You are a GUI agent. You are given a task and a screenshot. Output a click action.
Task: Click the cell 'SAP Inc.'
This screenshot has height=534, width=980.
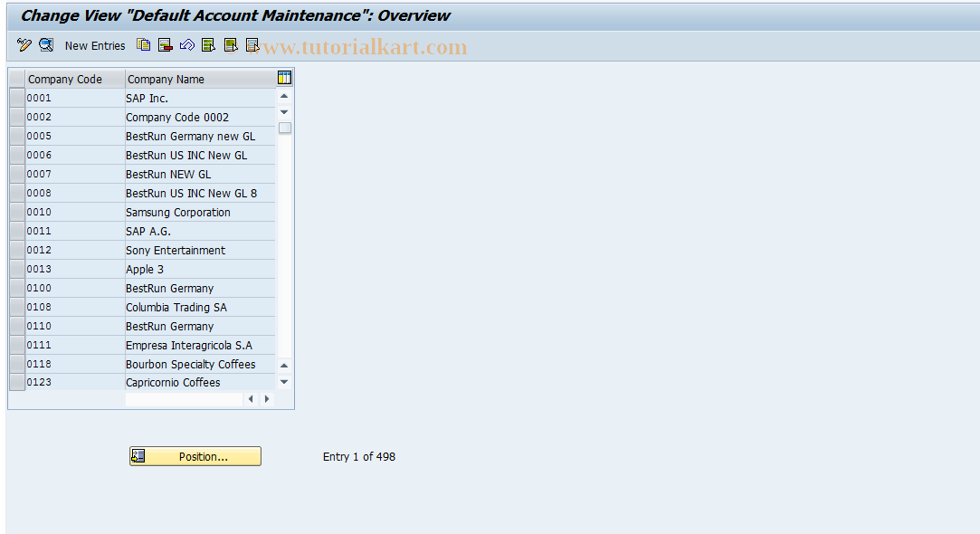(x=200, y=98)
